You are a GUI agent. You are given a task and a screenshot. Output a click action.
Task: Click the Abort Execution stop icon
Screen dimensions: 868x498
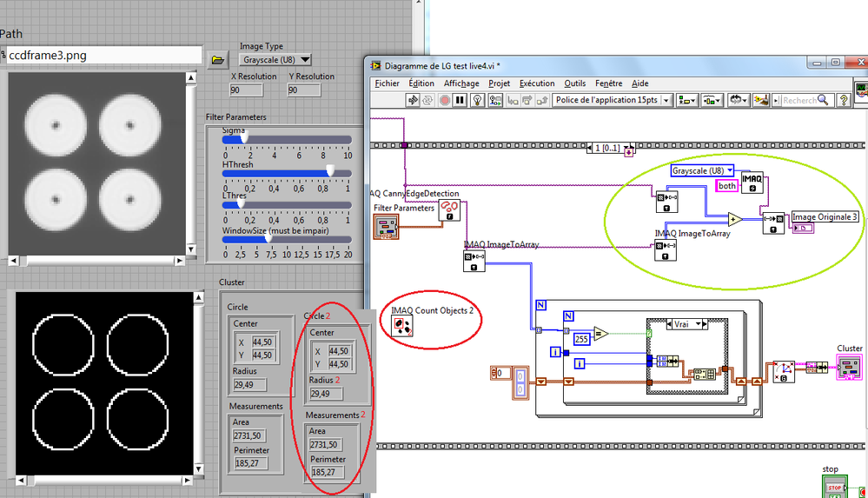point(444,100)
